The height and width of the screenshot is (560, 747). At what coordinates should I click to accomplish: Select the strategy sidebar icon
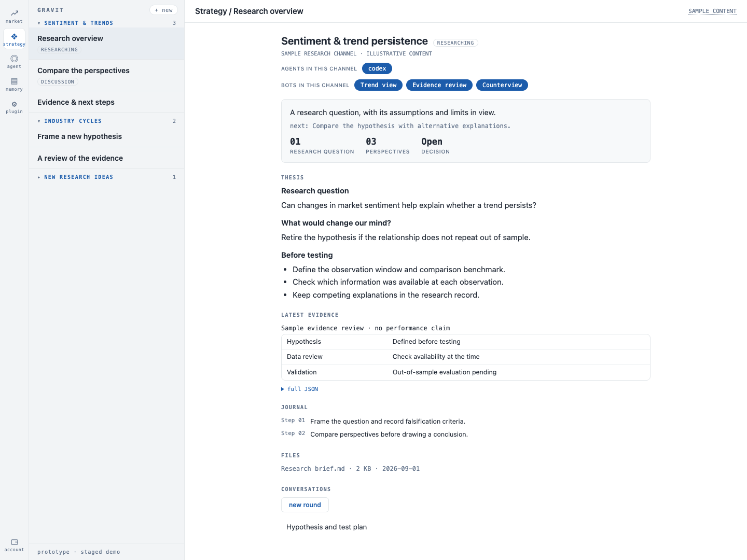coord(14,39)
